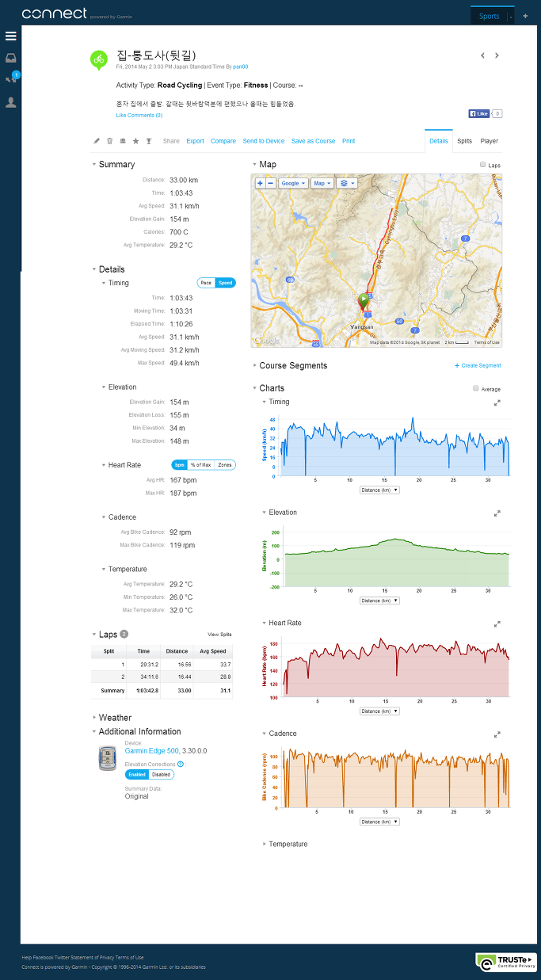This screenshot has height=980, width=541.
Task: Click Send to Device link
Action: [264, 141]
